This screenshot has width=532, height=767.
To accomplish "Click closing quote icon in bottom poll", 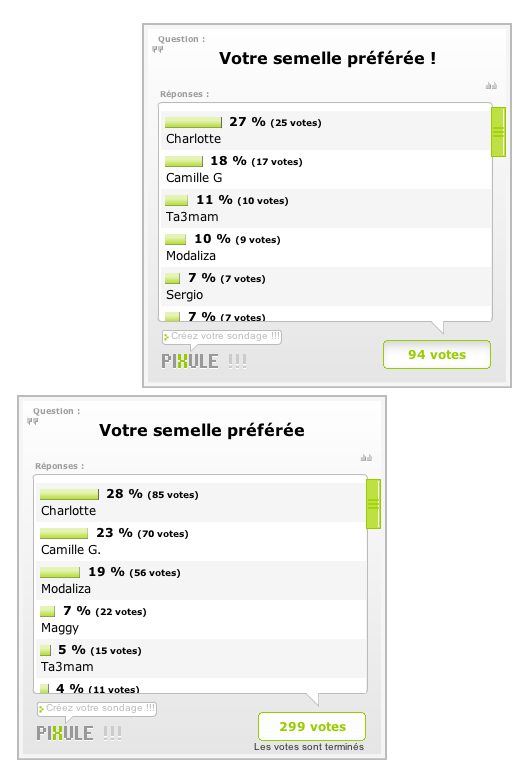I will (x=366, y=458).
